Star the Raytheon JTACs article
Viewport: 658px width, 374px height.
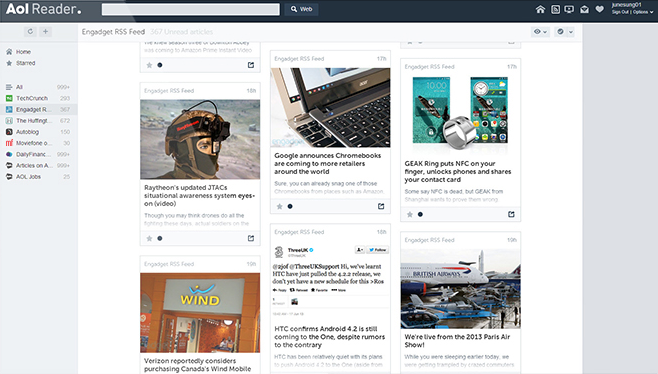[149, 238]
